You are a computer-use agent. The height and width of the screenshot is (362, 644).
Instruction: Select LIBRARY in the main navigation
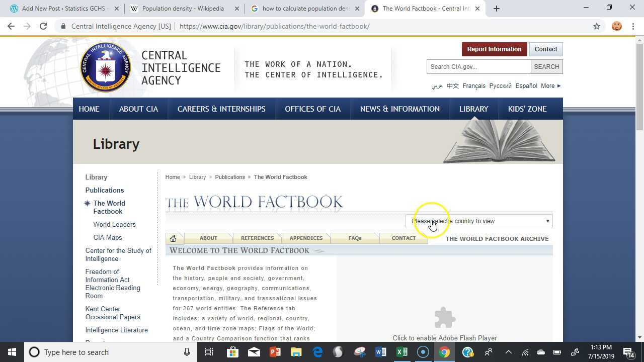click(x=473, y=109)
